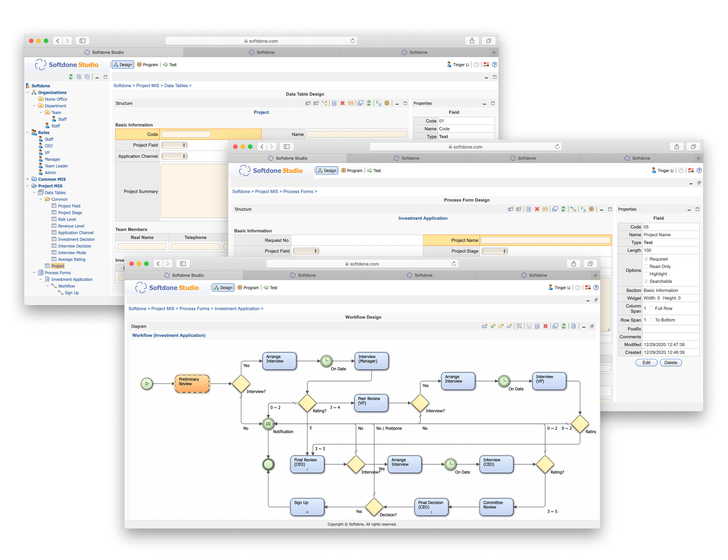The width and height of the screenshot is (728, 560).
Task: Reload page in front Safari address bar
Action: pyautogui.click(x=454, y=264)
